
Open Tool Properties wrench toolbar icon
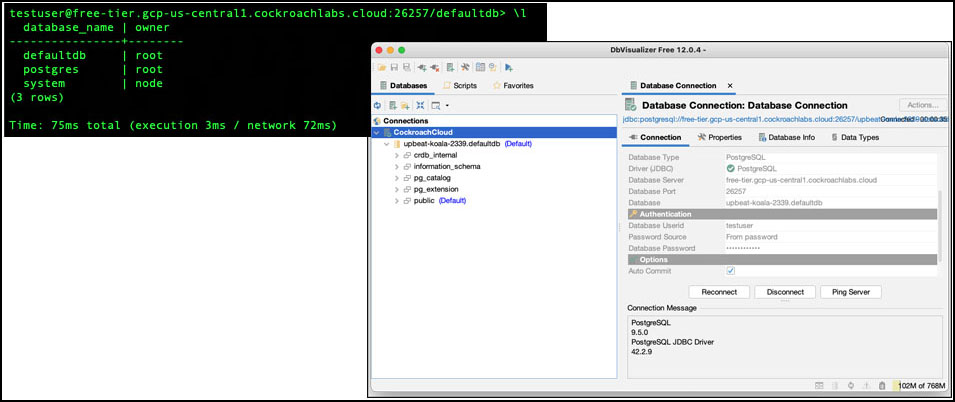pos(465,68)
